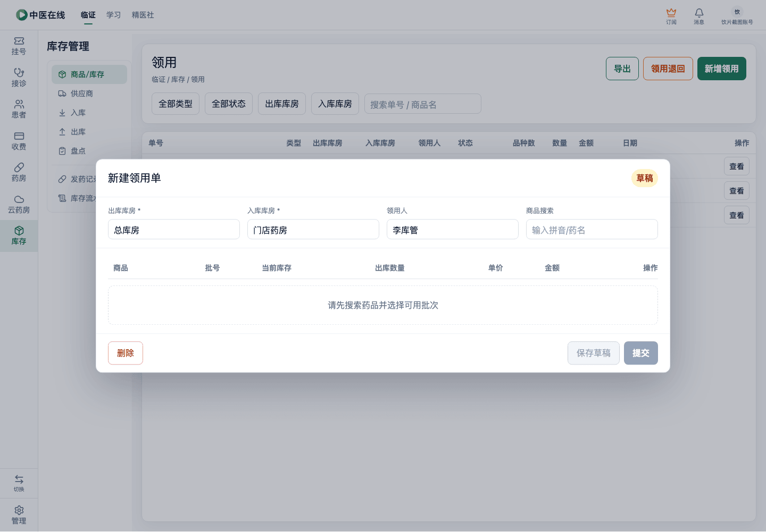766x532 pixels.
Task: Click the 领用人 column header in list
Action: (429, 143)
